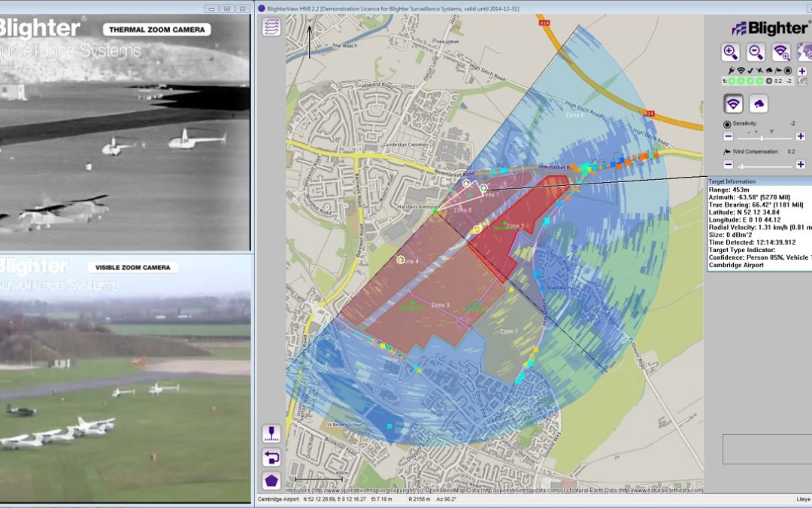Screen dimensions: 812x508
Task: Click the Cambridge Airport status bar label
Action: (278, 499)
